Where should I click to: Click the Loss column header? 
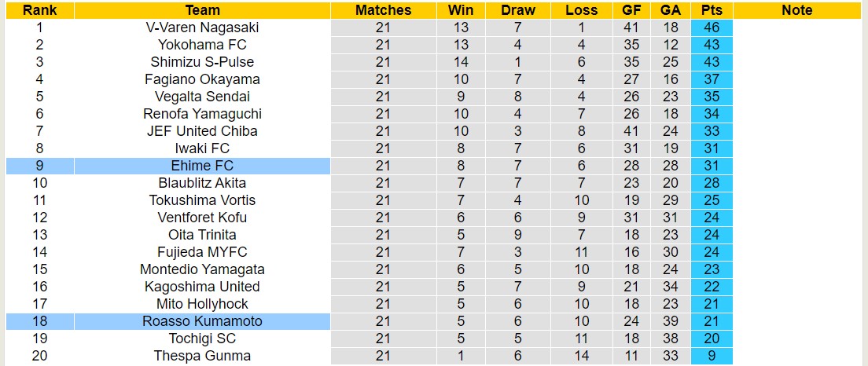(581, 10)
